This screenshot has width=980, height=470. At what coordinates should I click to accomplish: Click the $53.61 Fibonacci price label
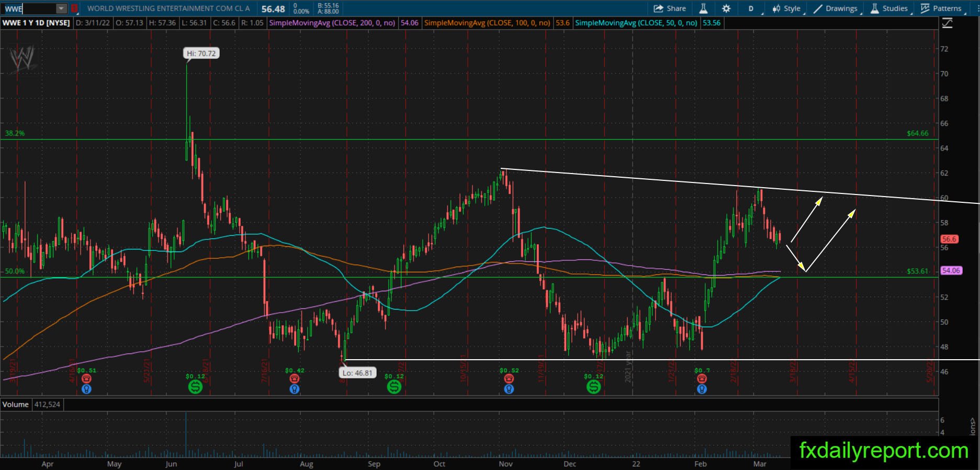(918, 271)
